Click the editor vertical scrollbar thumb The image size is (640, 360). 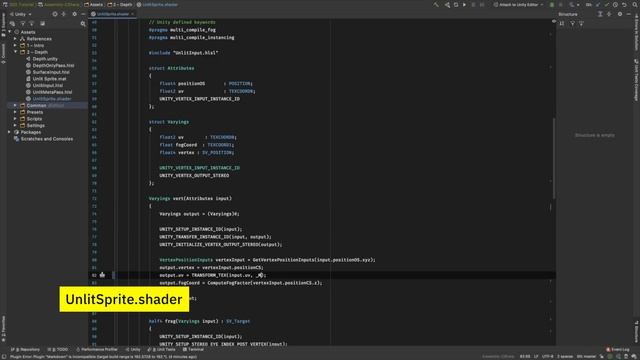click(554, 158)
